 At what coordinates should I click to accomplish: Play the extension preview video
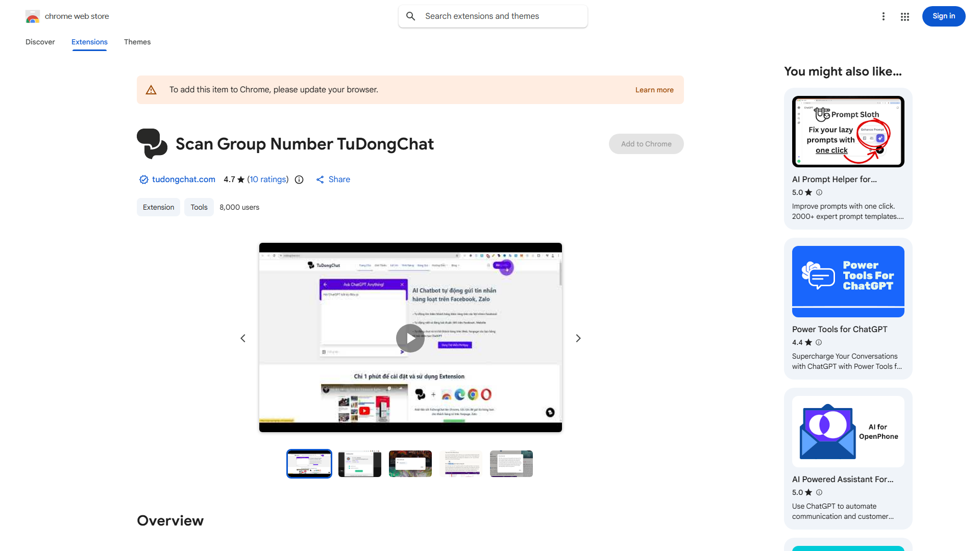point(410,338)
